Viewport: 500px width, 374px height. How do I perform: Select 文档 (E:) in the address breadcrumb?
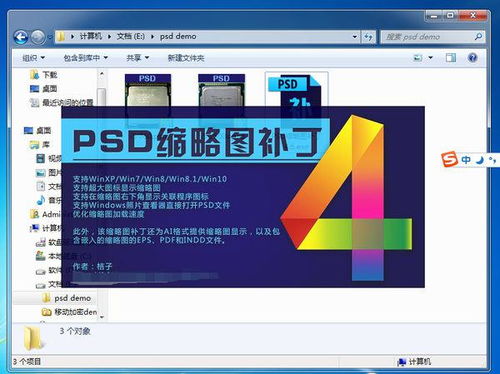coord(130,36)
